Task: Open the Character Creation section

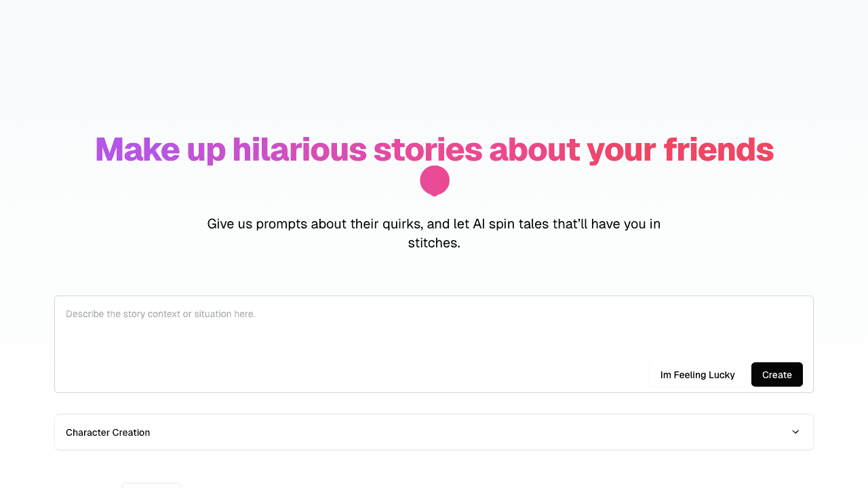Action: coord(434,432)
